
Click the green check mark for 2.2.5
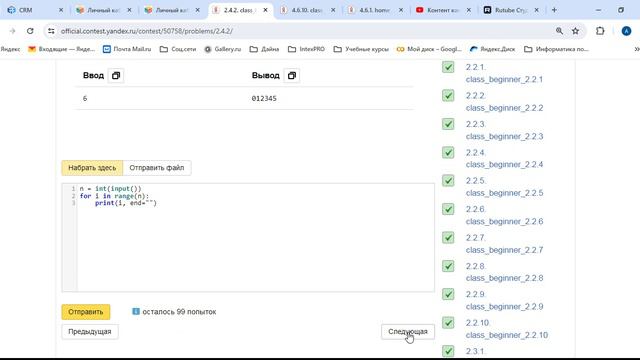(448, 180)
